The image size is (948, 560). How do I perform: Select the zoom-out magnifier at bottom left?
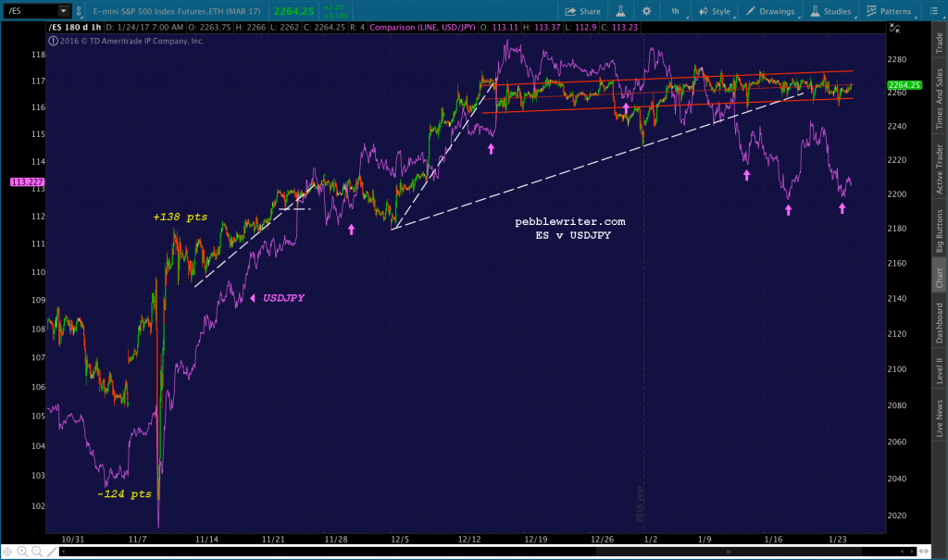(37, 552)
